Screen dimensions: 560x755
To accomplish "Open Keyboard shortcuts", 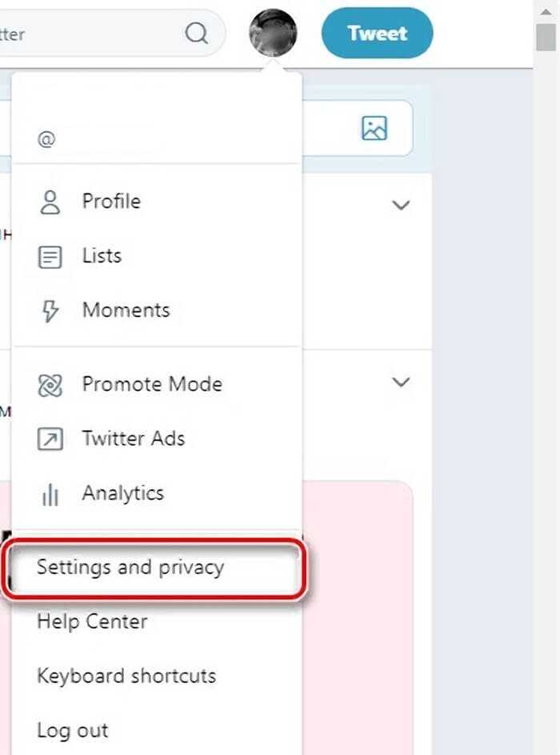I will tap(126, 677).
